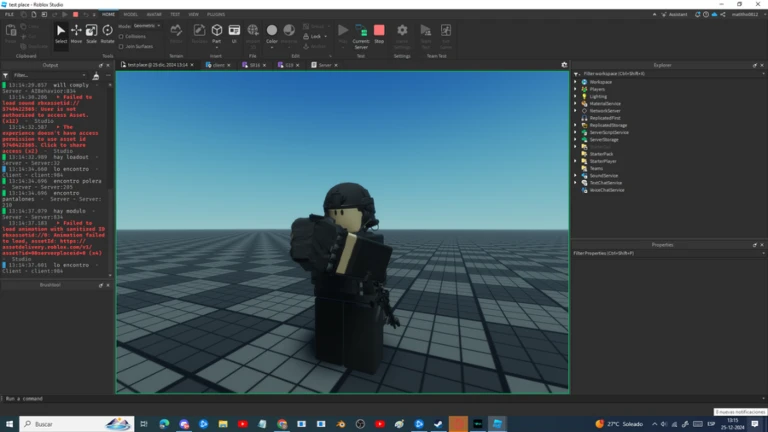
Task: Expand the Workspace node
Action: tap(576, 82)
